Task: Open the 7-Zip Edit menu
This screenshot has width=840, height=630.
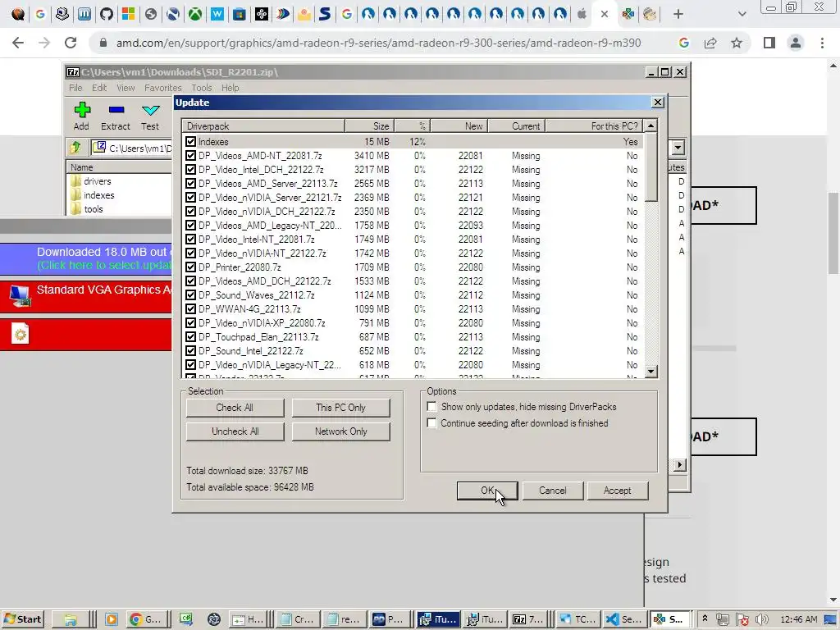Action: point(99,87)
